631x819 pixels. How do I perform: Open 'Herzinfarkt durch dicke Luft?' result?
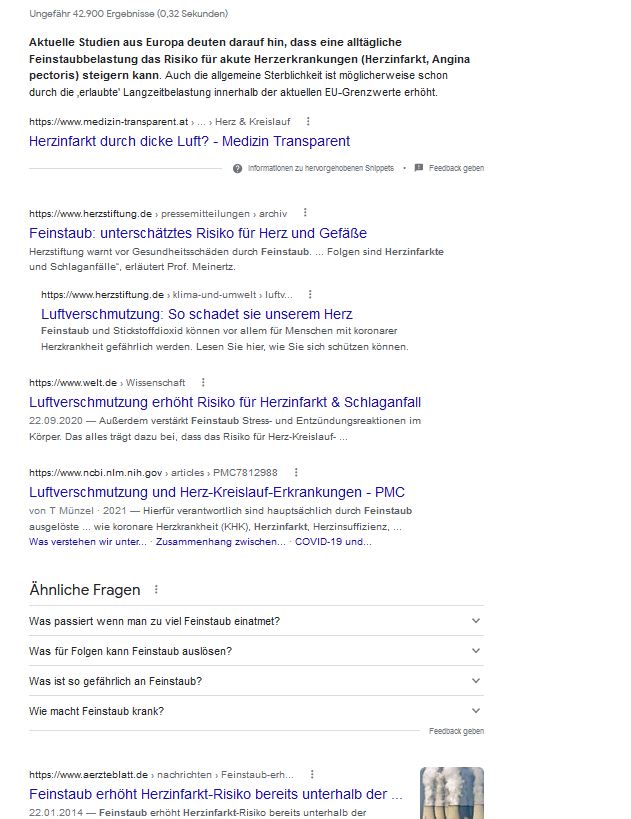coord(189,141)
